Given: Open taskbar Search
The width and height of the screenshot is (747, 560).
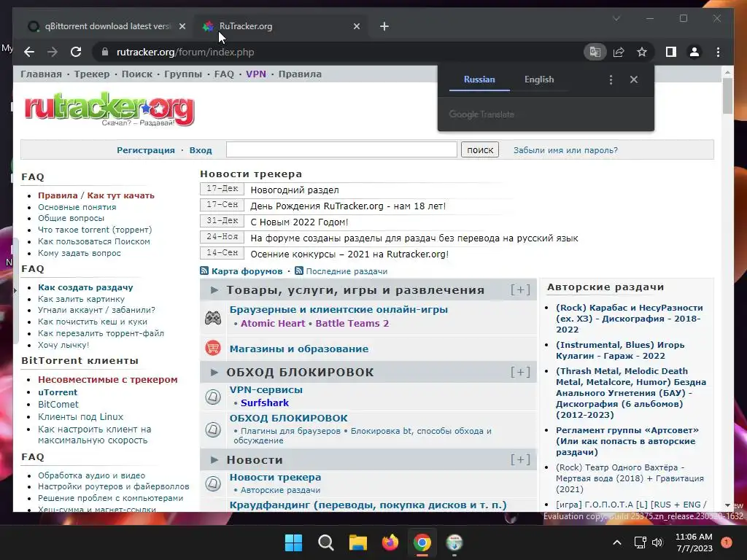Looking at the screenshot, I should [x=326, y=542].
